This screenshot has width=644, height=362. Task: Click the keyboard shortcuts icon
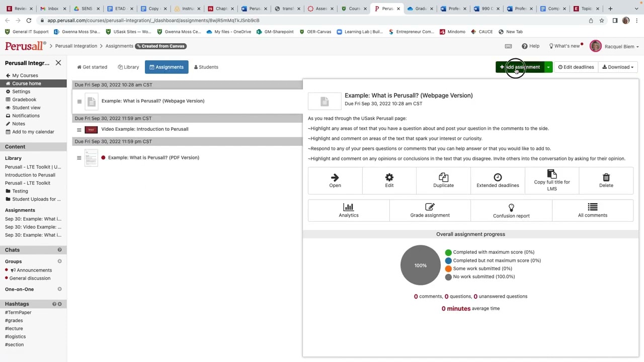(508, 46)
